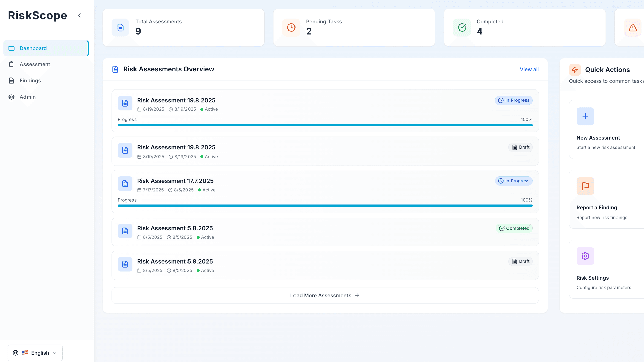Click progress bar of Risk Assessment 17.7.2025

click(325, 206)
